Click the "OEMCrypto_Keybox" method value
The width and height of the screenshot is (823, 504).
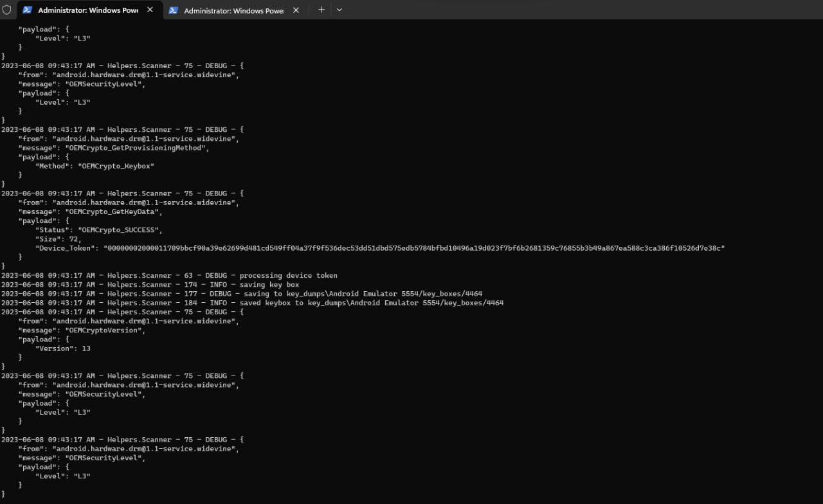[x=116, y=166]
